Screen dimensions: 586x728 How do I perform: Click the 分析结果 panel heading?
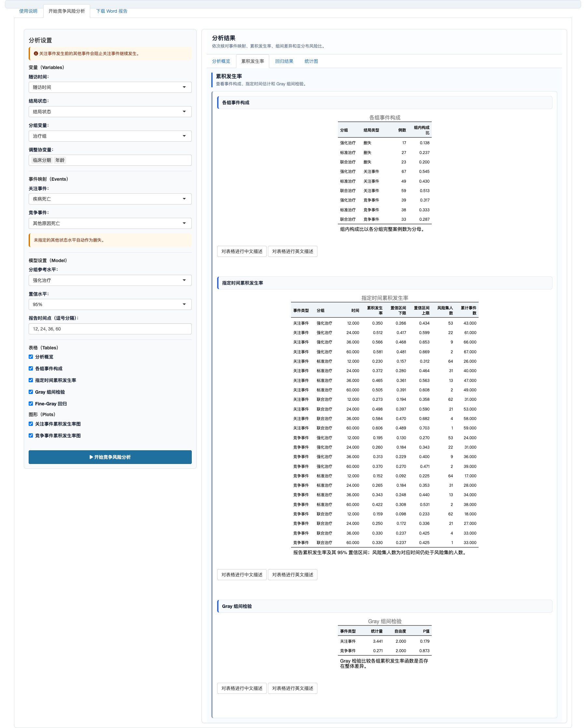tap(223, 38)
